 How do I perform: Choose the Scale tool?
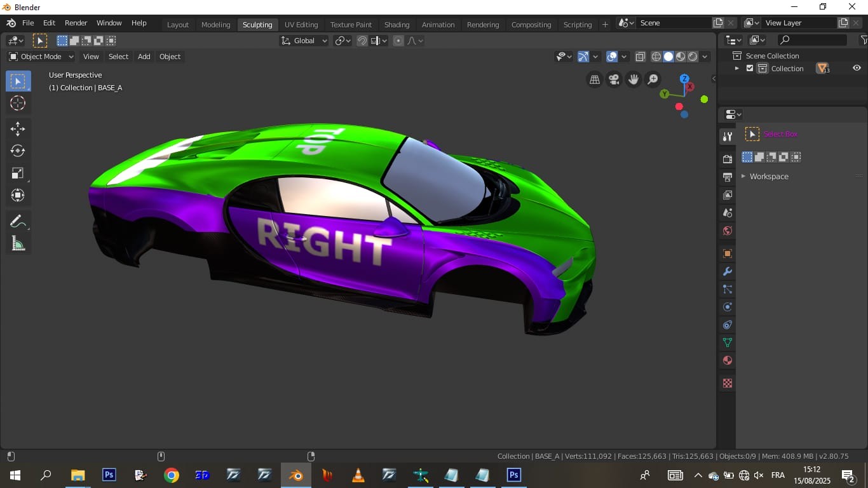pos(18,173)
